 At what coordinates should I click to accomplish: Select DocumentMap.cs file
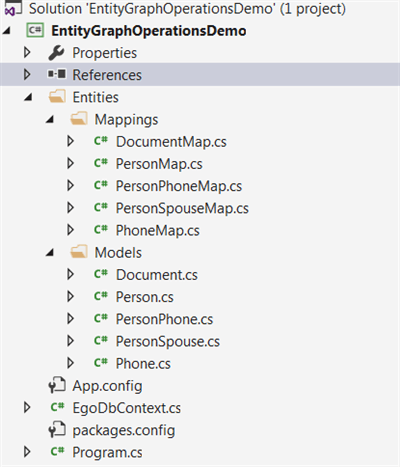pos(171,142)
